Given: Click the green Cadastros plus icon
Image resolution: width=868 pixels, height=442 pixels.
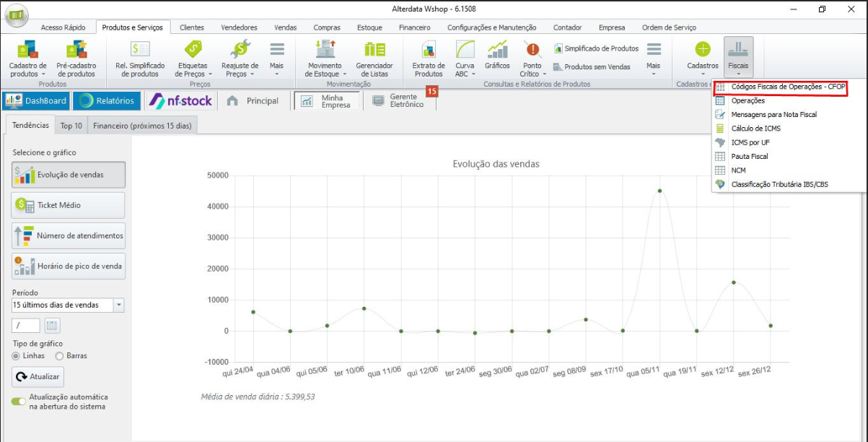Looking at the screenshot, I should click(x=703, y=49).
